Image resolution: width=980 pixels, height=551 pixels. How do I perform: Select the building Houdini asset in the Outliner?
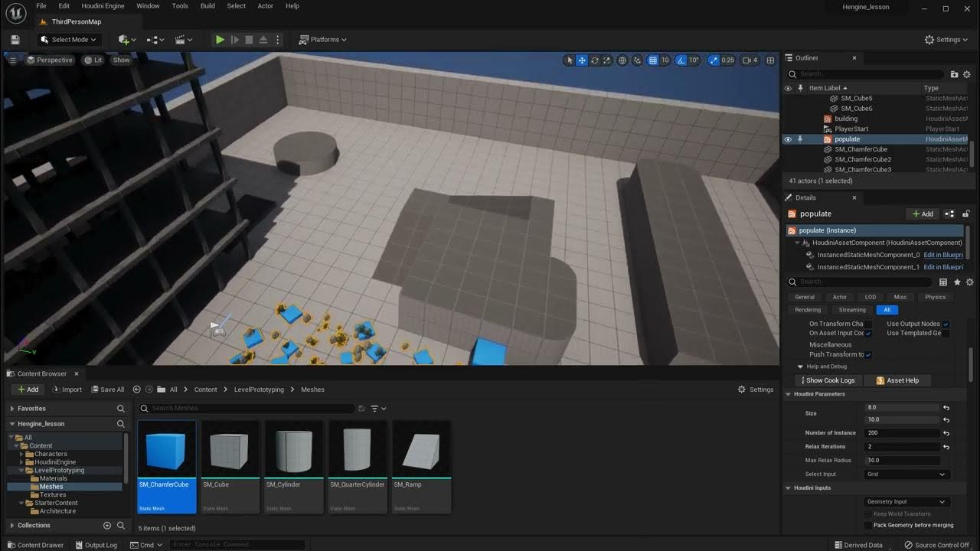click(x=846, y=119)
